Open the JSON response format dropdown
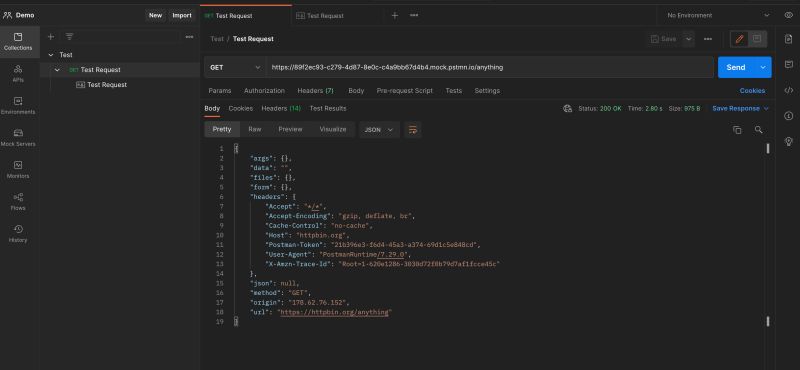The image size is (800, 370). coord(379,130)
